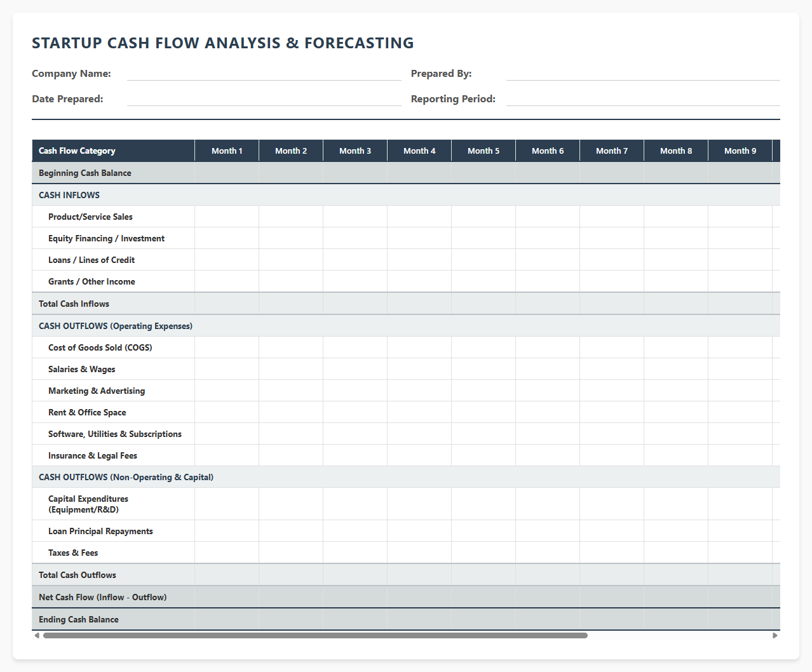This screenshot has height=672, width=812.
Task: Click the Cost of Goods Sold (COGS) label
Action: coord(100,347)
